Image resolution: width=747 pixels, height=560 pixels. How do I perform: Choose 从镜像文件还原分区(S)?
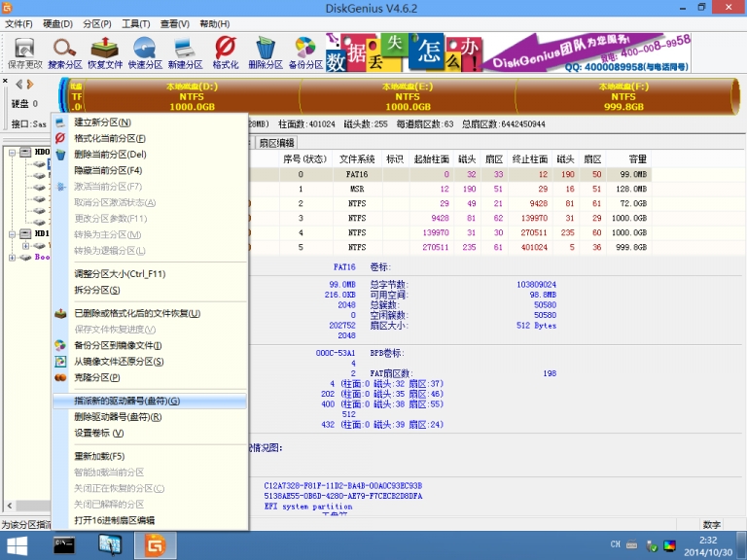[x=150, y=362]
